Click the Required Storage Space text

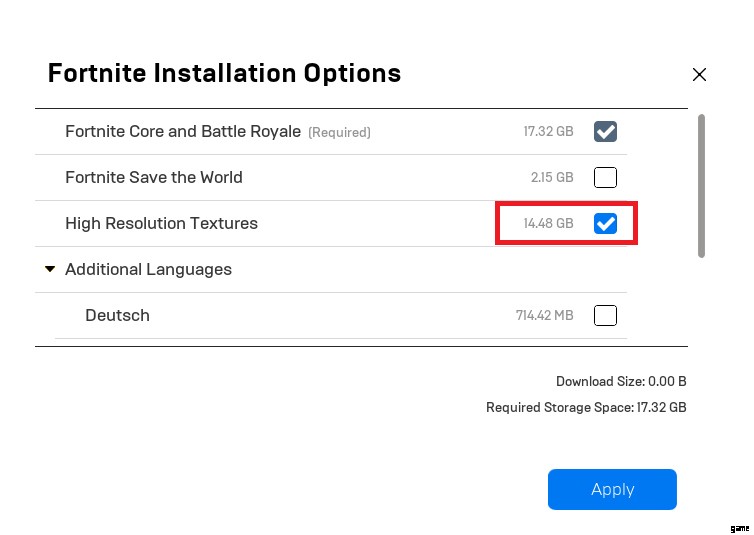tap(586, 408)
